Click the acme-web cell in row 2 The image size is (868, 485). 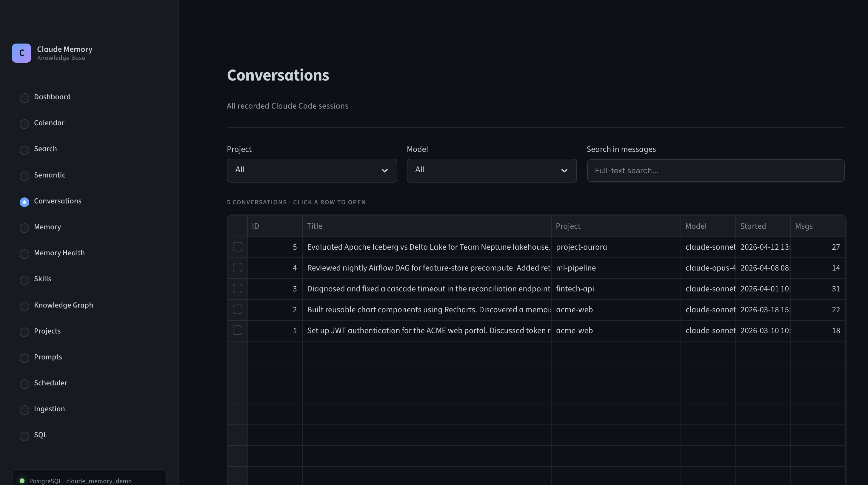click(x=615, y=310)
